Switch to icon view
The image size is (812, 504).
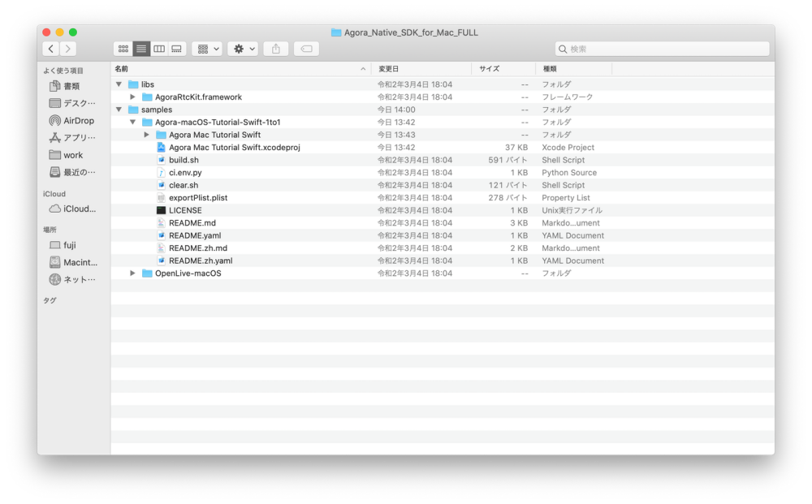tap(123, 49)
